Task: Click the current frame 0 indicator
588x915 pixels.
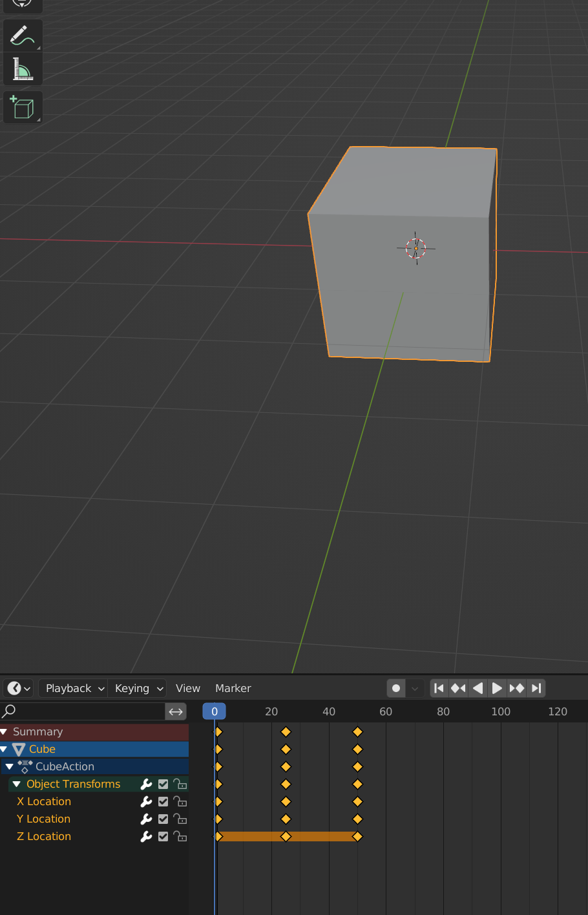Action: click(x=215, y=711)
